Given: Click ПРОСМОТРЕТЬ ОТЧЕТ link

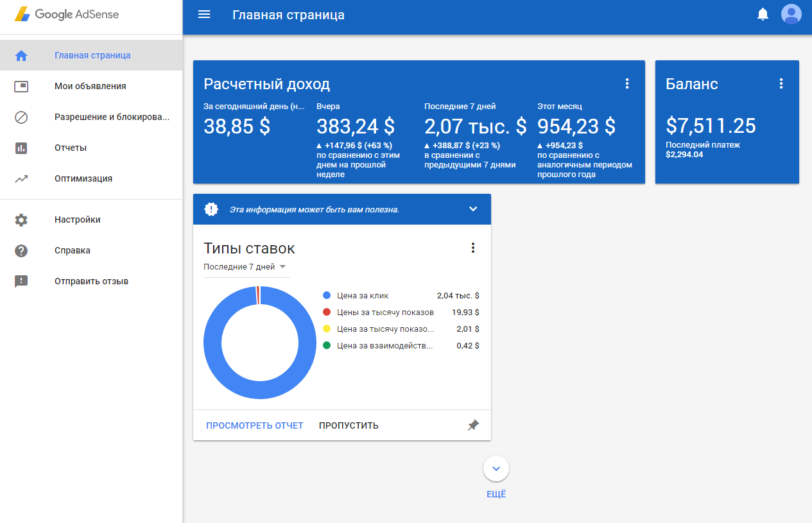Looking at the screenshot, I should (x=254, y=425).
